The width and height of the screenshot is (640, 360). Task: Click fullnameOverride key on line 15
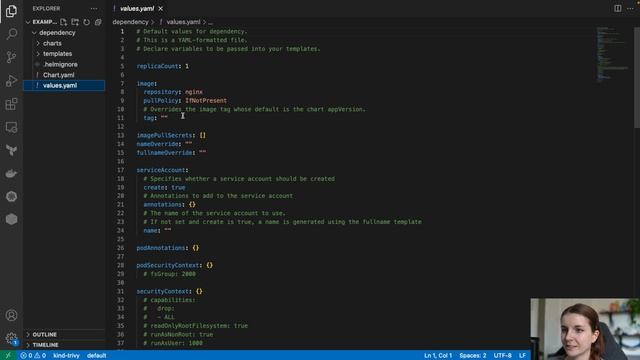pyautogui.click(x=164, y=153)
